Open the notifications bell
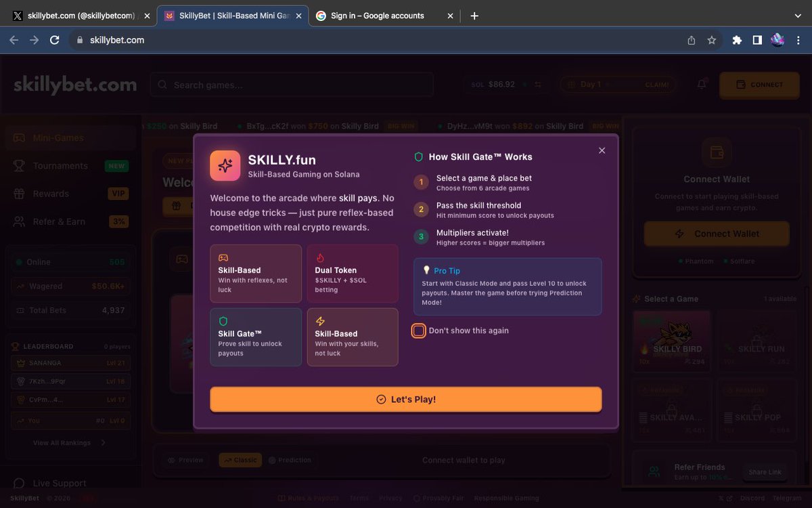Screen dimensions: 812x508 click(x=702, y=84)
